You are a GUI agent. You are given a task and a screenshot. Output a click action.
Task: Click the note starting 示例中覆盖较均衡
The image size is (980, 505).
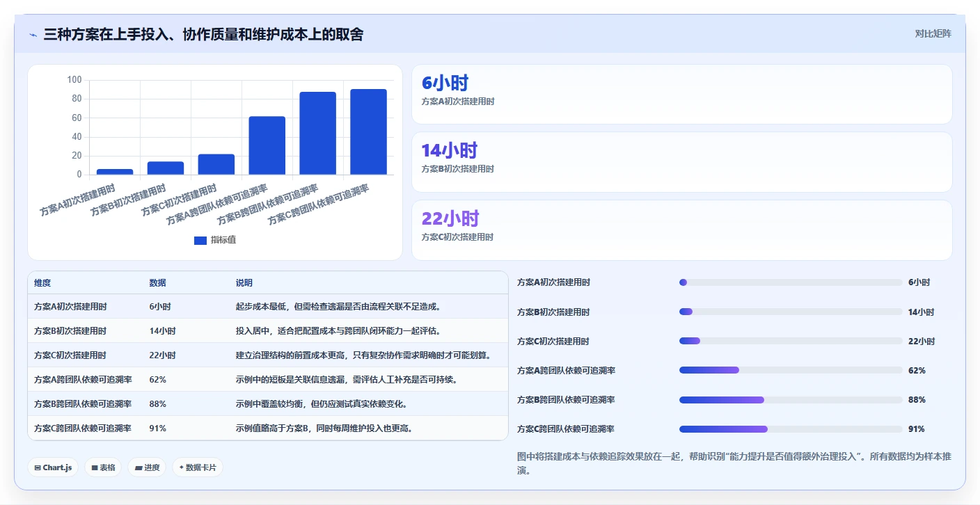click(x=322, y=404)
